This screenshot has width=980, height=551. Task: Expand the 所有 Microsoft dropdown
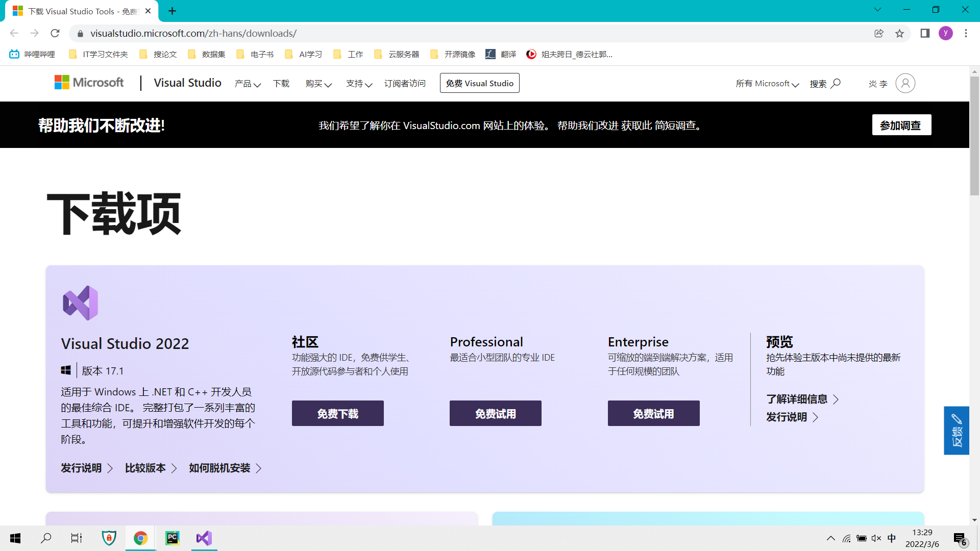[x=767, y=83]
